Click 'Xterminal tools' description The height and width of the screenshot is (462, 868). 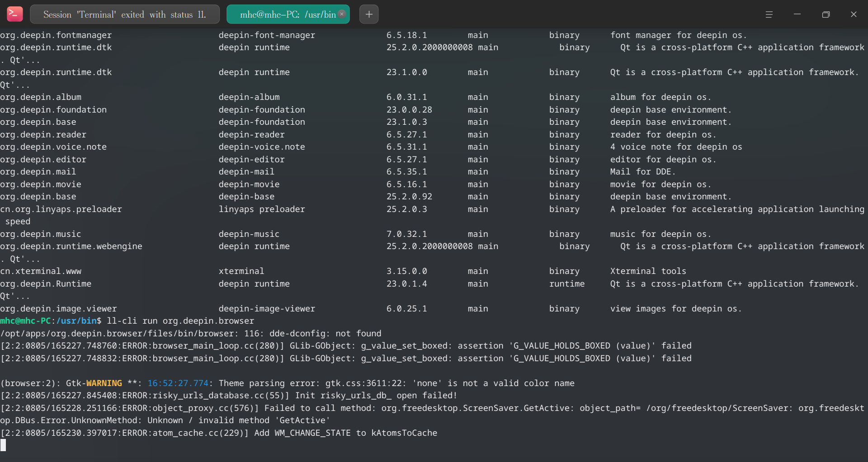click(x=648, y=271)
